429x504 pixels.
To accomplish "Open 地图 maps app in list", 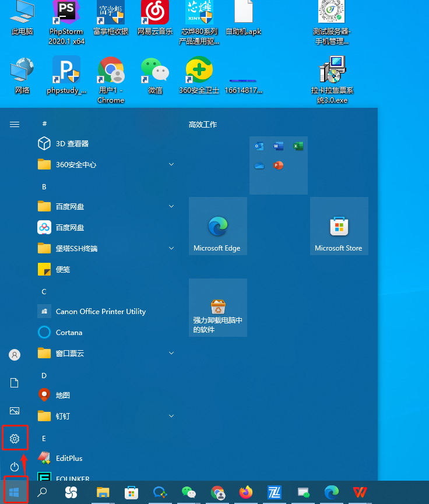I will point(62,395).
